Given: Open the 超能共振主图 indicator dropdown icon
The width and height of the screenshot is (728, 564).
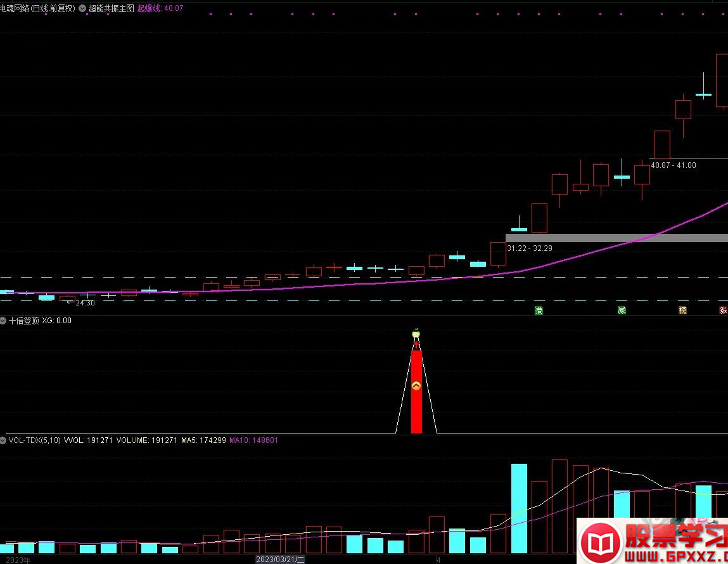Looking at the screenshot, I should pos(82,8).
